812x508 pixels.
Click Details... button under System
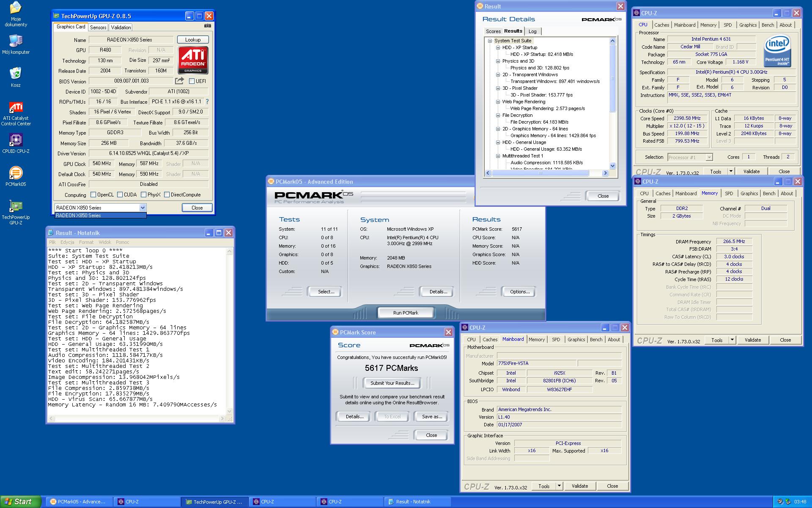tap(438, 292)
